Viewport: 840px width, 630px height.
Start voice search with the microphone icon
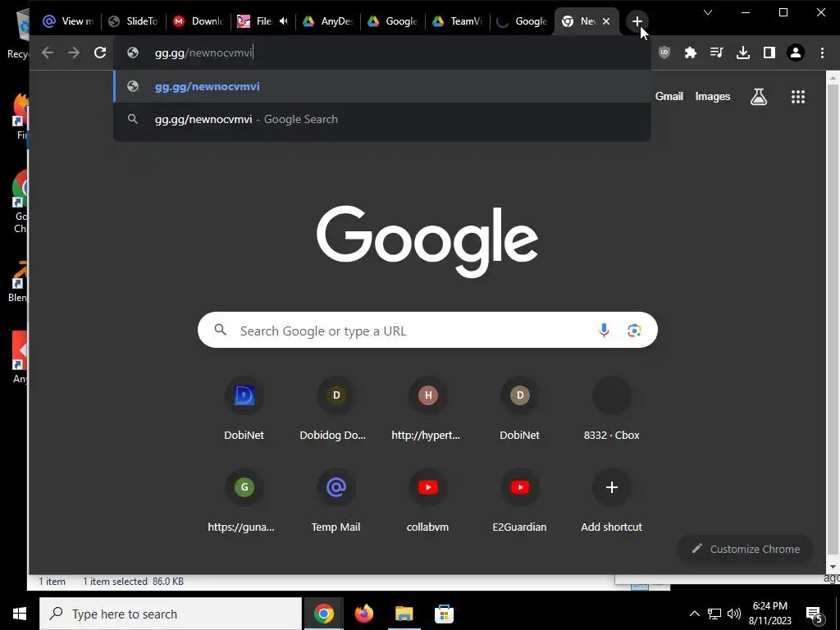point(604,330)
